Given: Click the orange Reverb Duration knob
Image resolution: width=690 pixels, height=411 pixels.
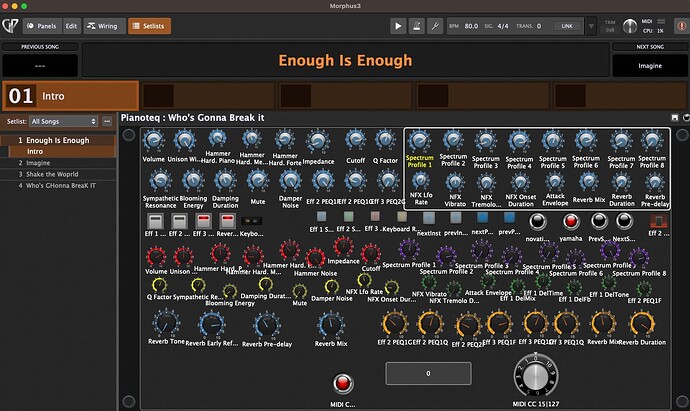Looking at the screenshot, I should click(642, 324).
